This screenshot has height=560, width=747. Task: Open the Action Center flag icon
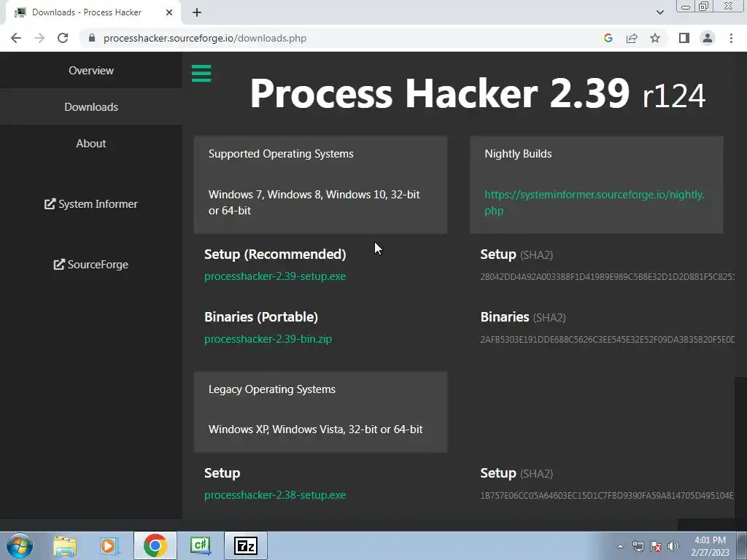coord(656,546)
